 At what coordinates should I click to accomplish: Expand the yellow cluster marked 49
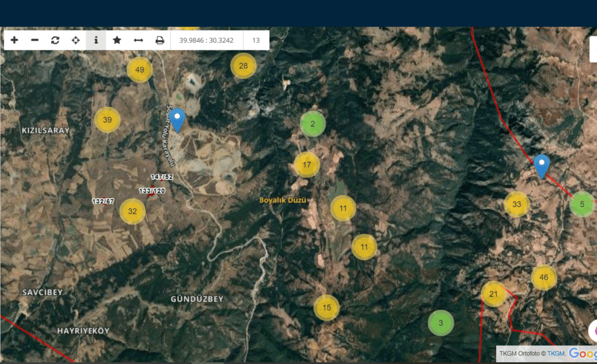(140, 70)
